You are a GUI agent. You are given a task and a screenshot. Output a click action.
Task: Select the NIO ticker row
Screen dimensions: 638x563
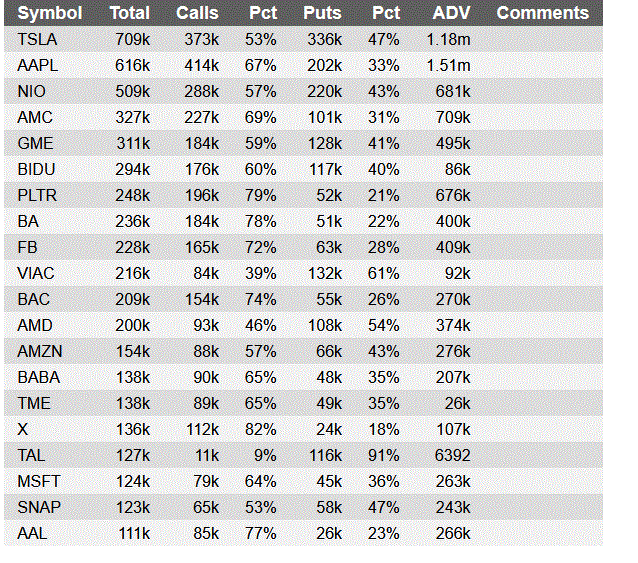coord(31,91)
